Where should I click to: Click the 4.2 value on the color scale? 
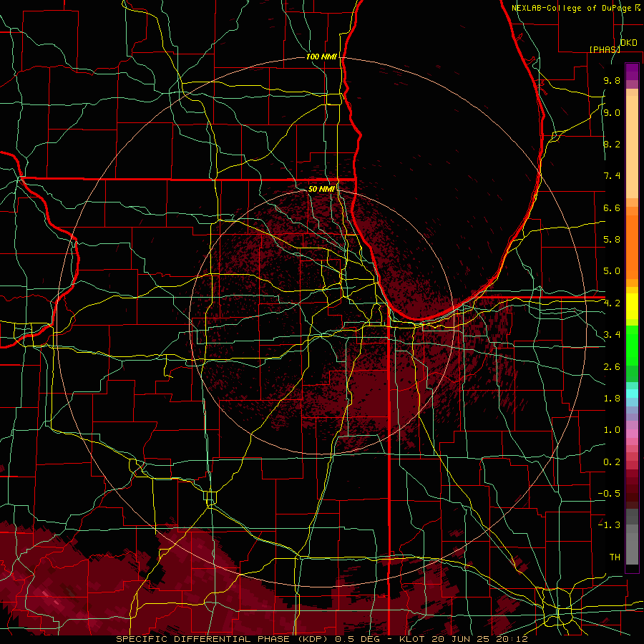point(612,303)
